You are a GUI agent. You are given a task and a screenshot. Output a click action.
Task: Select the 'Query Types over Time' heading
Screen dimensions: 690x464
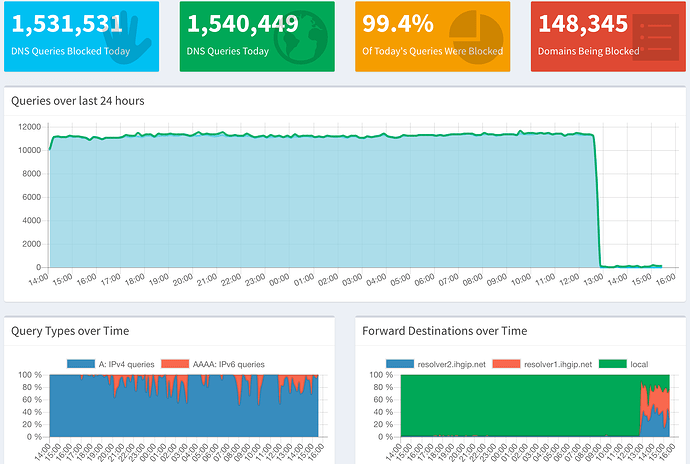70,330
